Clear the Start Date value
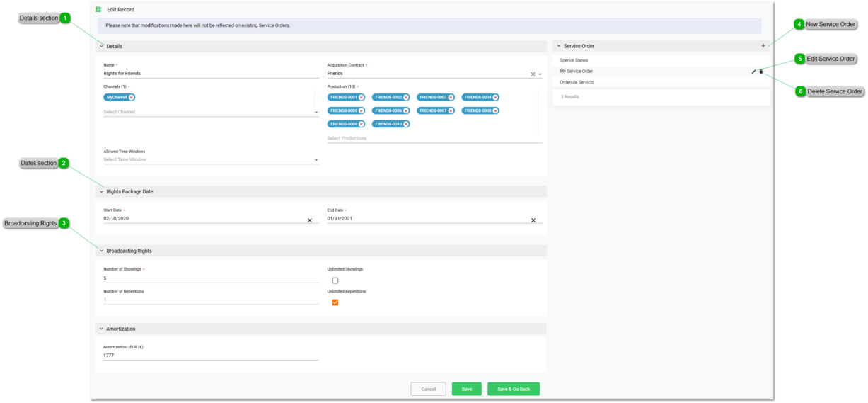The image size is (868, 403). [x=309, y=220]
